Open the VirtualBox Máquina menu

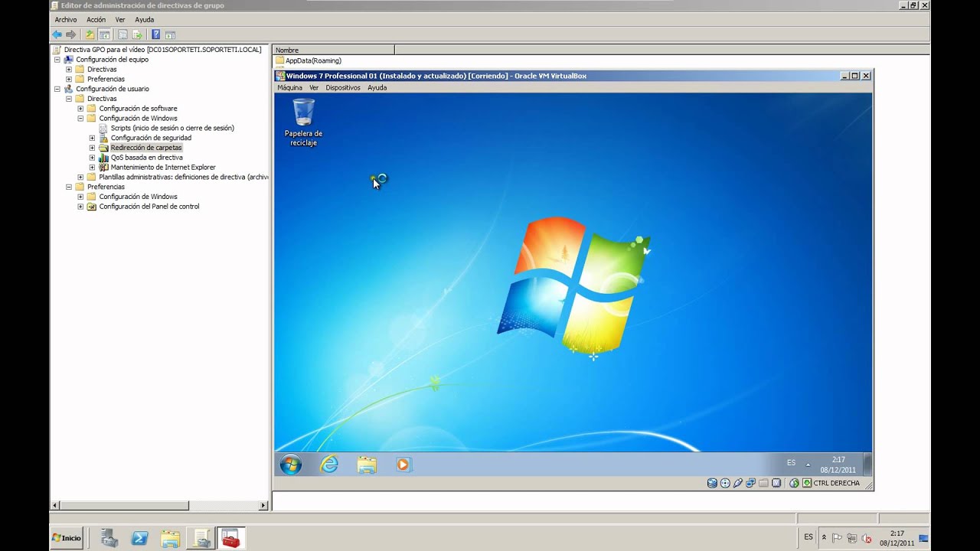click(x=289, y=87)
